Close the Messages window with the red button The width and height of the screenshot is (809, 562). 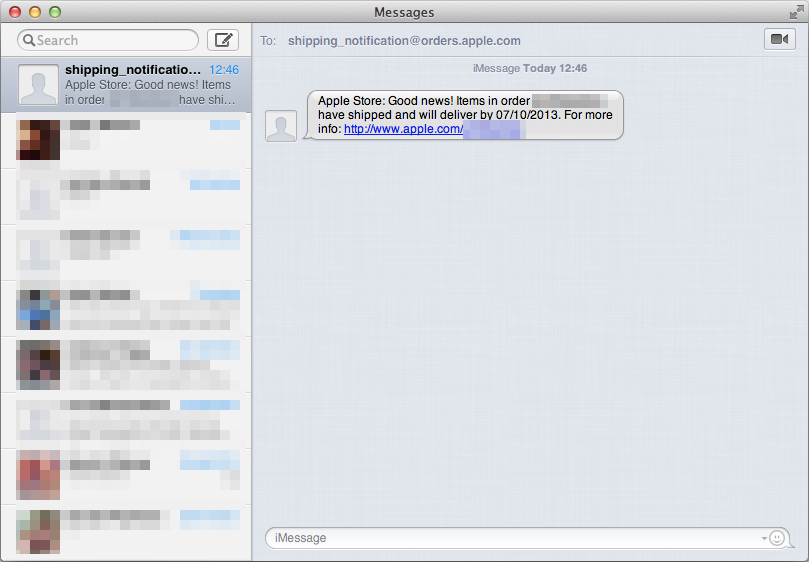click(15, 12)
